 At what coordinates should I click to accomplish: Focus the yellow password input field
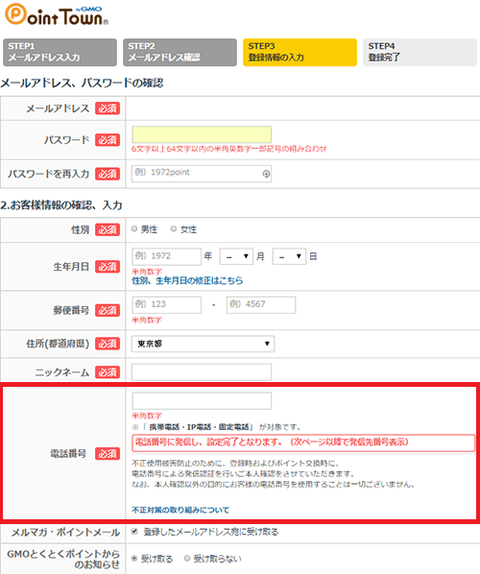click(202, 135)
